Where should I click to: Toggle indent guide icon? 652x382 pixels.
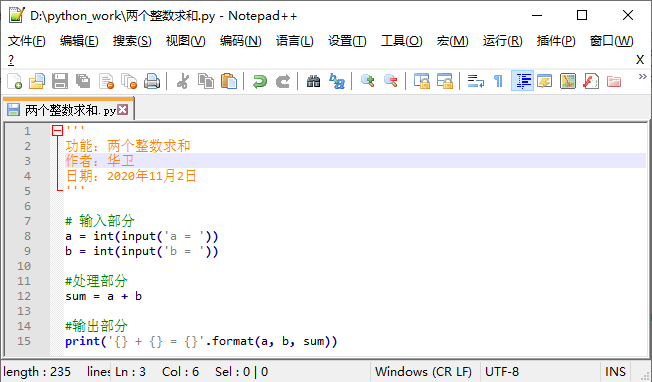(522, 81)
